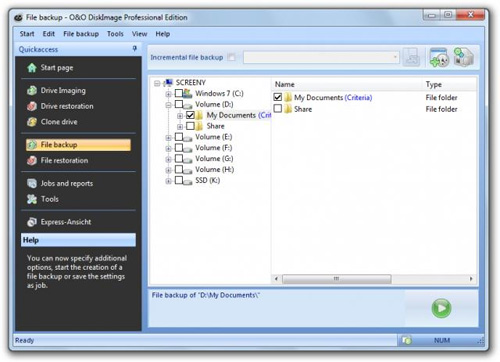
Task: Open the View menu
Action: (139, 34)
